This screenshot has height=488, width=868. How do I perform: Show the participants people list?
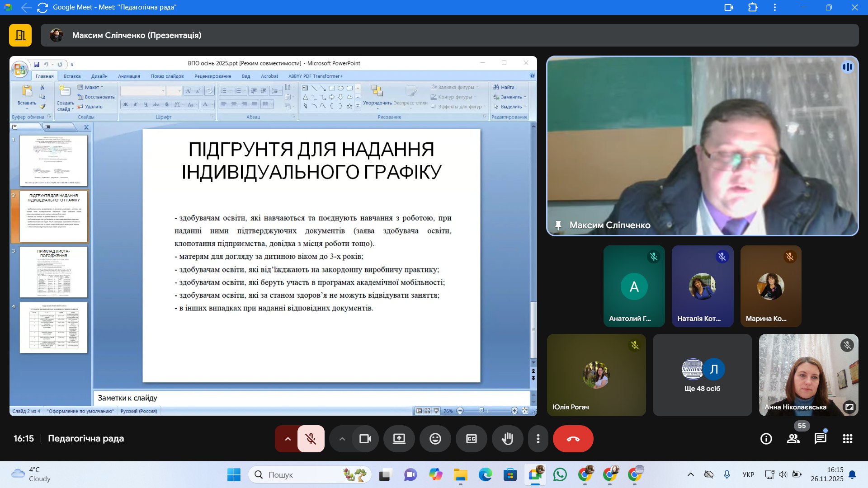click(x=793, y=439)
